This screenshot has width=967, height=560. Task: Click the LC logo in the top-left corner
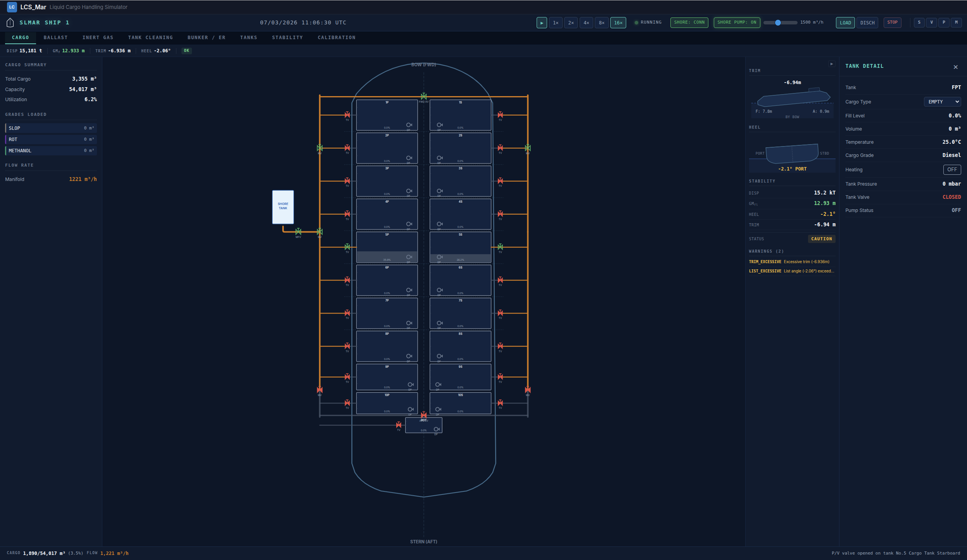[12, 7]
